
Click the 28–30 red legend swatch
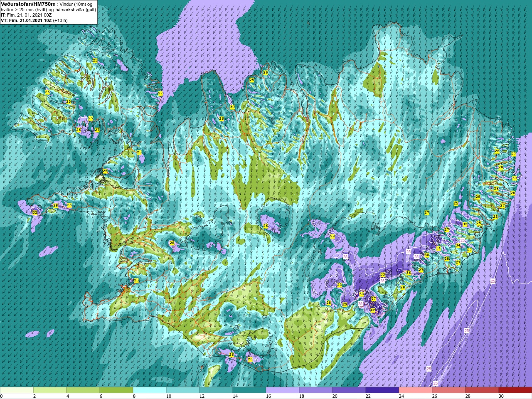point(482,390)
